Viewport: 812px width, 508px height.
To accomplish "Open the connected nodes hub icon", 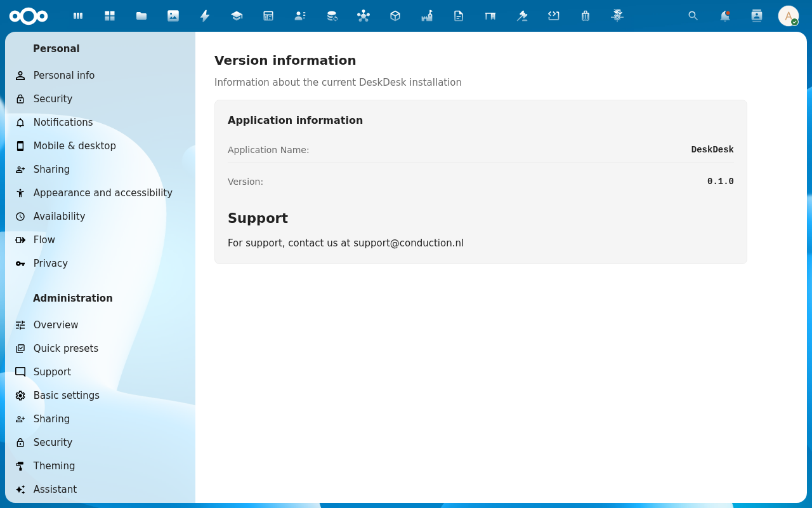I will 363,16.
